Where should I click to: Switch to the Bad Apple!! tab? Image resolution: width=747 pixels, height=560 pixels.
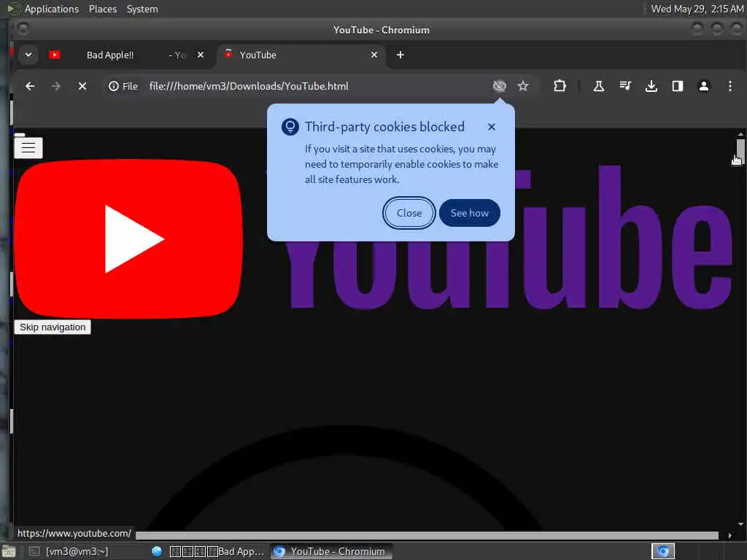(x=124, y=55)
